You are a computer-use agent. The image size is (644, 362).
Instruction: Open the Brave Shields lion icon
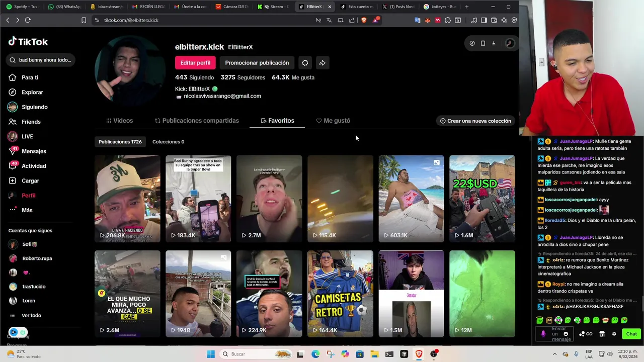(x=364, y=20)
